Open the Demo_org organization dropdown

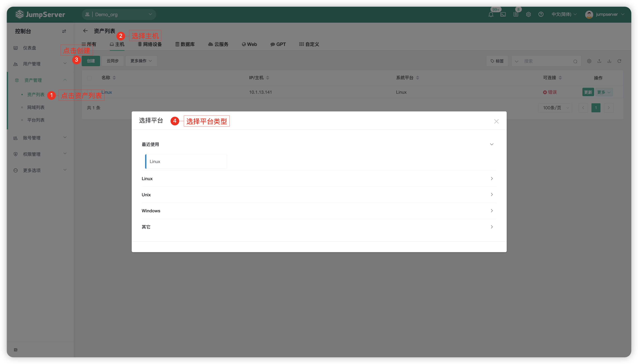tap(119, 15)
